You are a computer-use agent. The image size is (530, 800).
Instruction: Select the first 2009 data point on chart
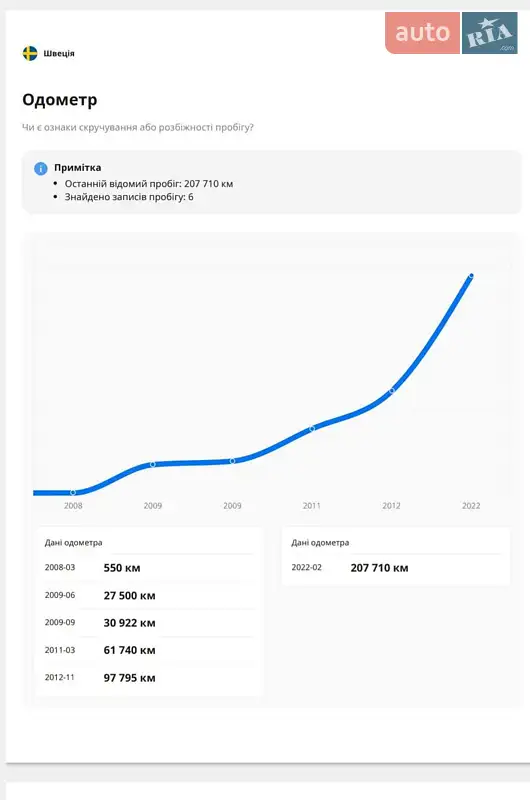click(153, 464)
